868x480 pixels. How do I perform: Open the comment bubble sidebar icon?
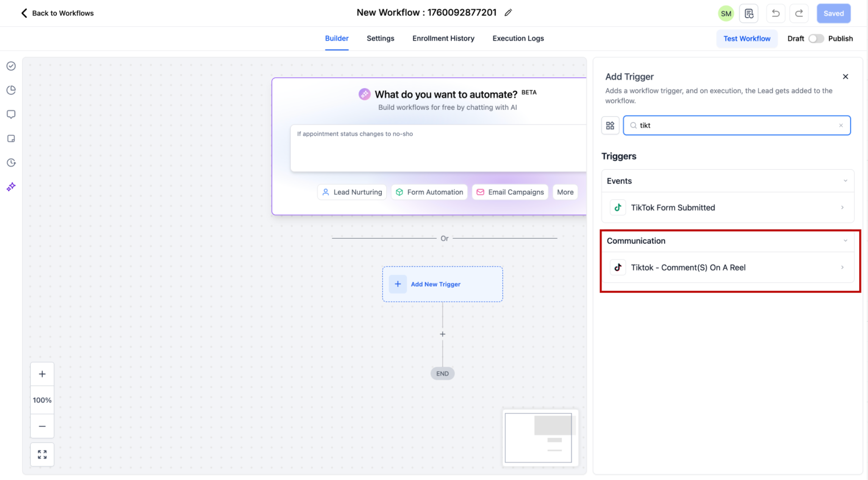click(11, 114)
